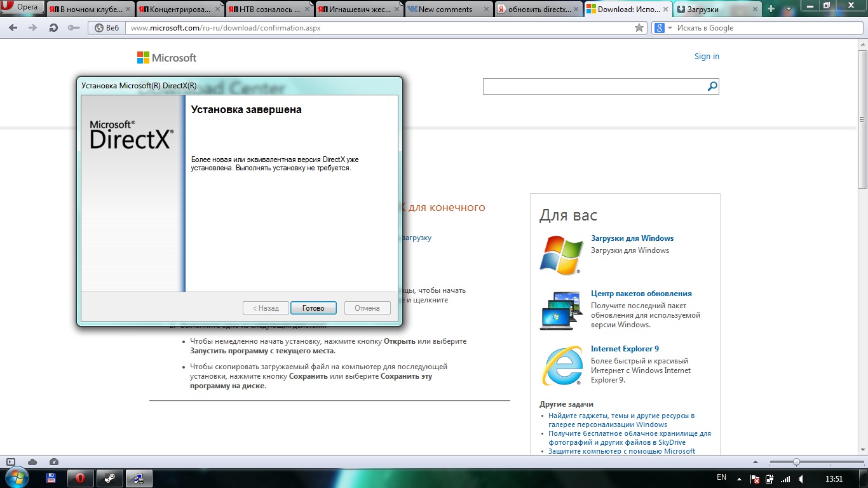Open the SkyDrive free cloud storage link

click(x=630, y=438)
